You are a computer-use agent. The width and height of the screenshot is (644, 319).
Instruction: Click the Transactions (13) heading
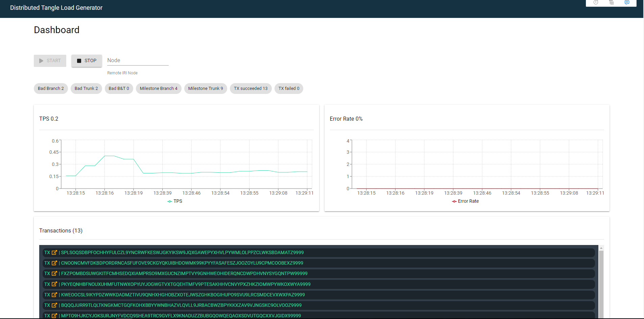pos(61,230)
